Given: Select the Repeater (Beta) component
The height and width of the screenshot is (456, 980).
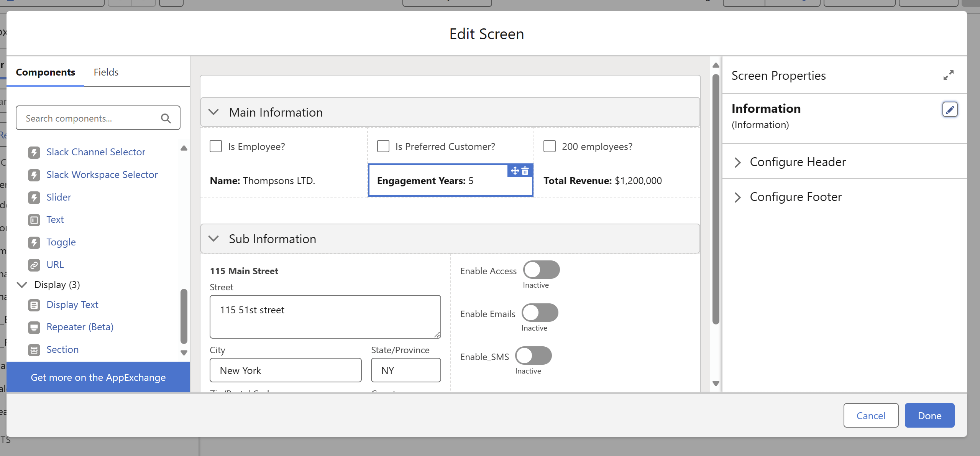Looking at the screenshot, I should click(80, 327).
